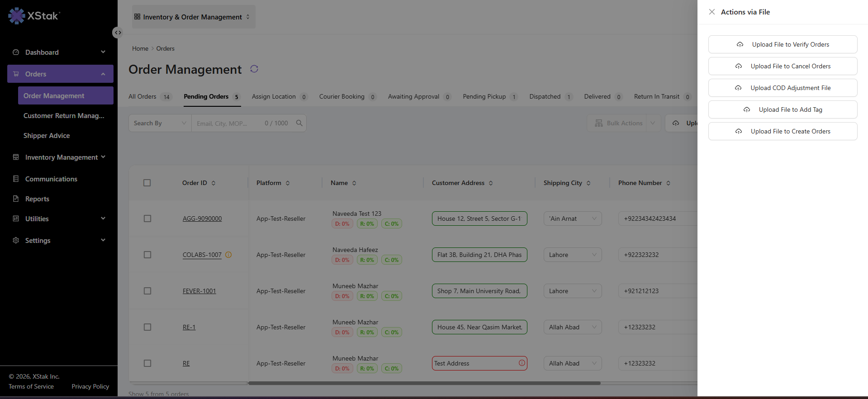Click the horizontal table scrollbar
The height and width of the screenshot is (399, 868).
[x=424, y=383]
